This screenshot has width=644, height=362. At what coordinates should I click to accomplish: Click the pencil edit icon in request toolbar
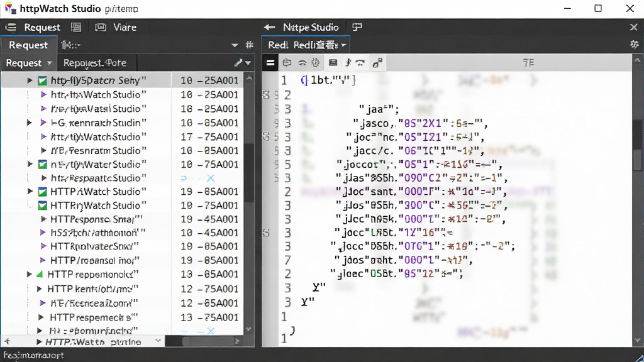238,63
